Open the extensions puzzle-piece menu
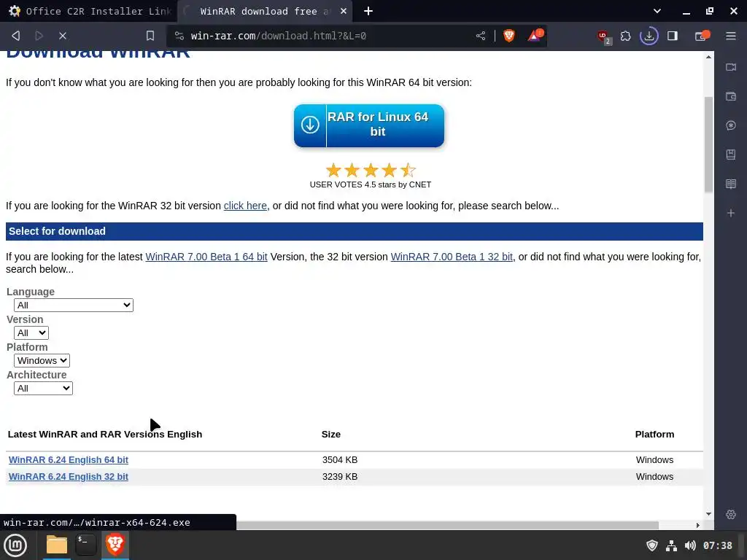 (625, 36)
